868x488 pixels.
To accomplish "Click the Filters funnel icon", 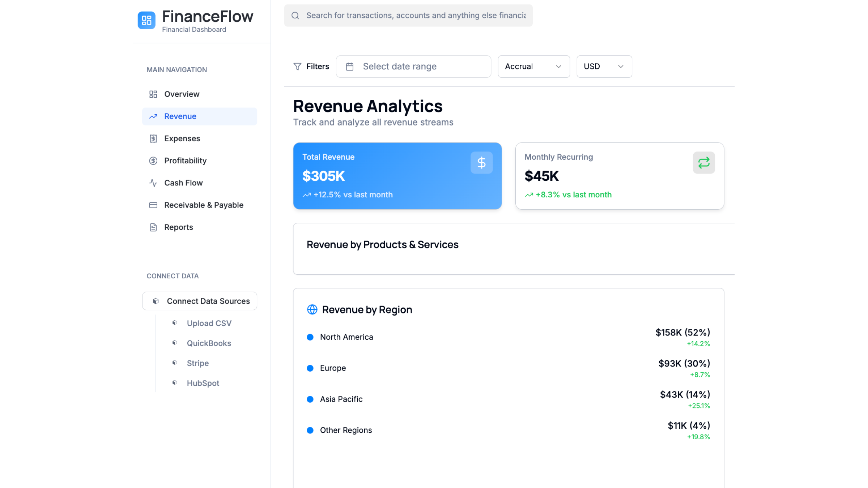I will pyautogui.click(x=297, y=67).
